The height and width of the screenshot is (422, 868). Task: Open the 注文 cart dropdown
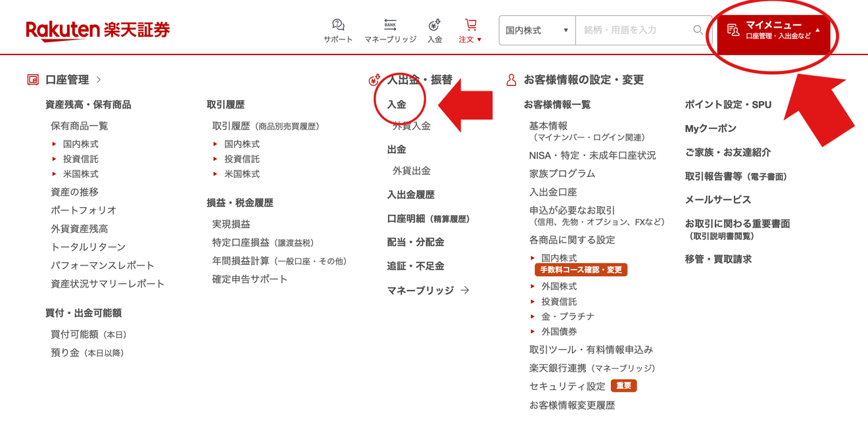point(470,31)
